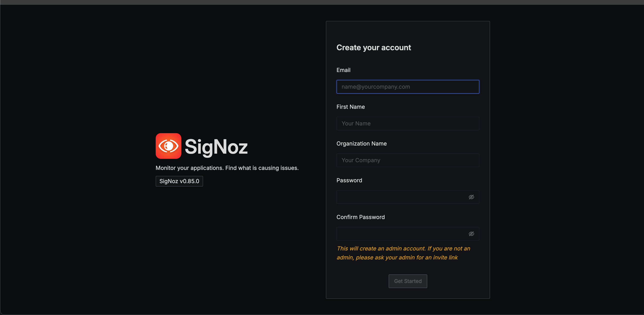Click the Organization Name label

(362, 144)
